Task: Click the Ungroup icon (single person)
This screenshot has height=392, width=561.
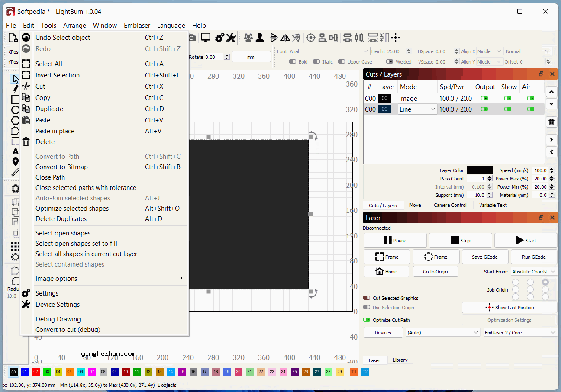Action: point(260,38)
